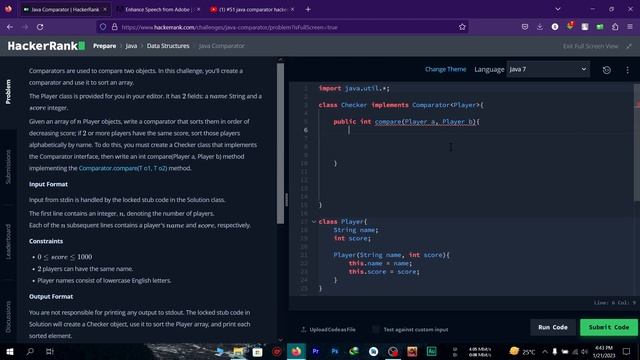Click the browser Back arrow
Viewport: 640px width, 360px height.
(x=10, y=27)
